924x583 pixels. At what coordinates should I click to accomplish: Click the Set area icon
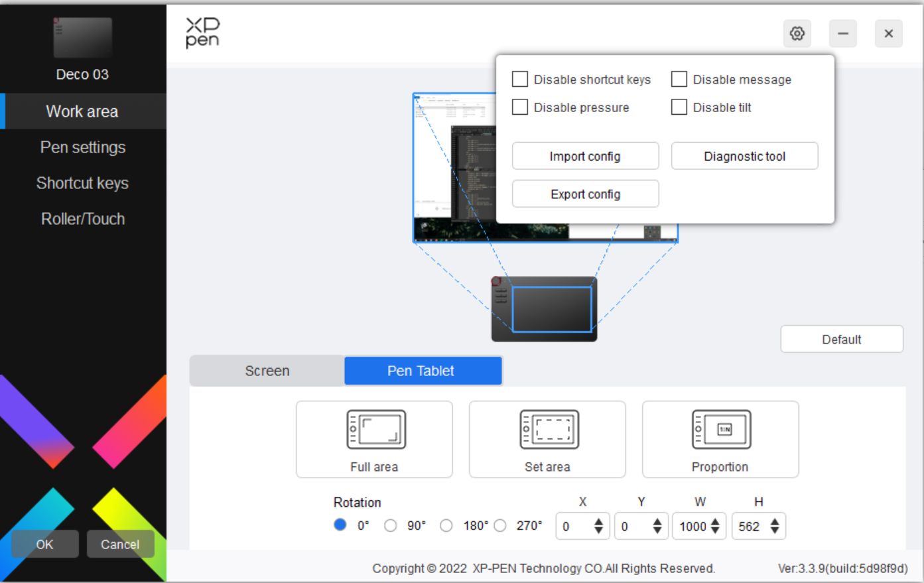click(x=549, y=429)
